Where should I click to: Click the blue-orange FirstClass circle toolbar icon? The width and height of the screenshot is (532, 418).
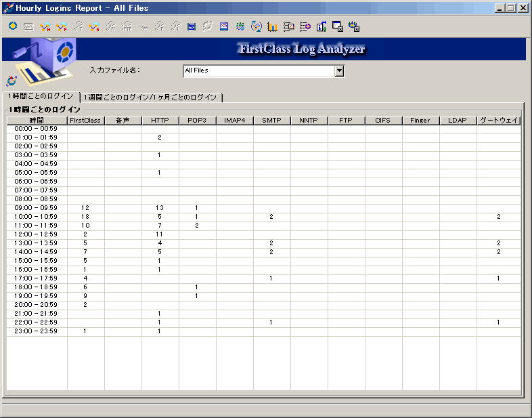coord(13,26)
